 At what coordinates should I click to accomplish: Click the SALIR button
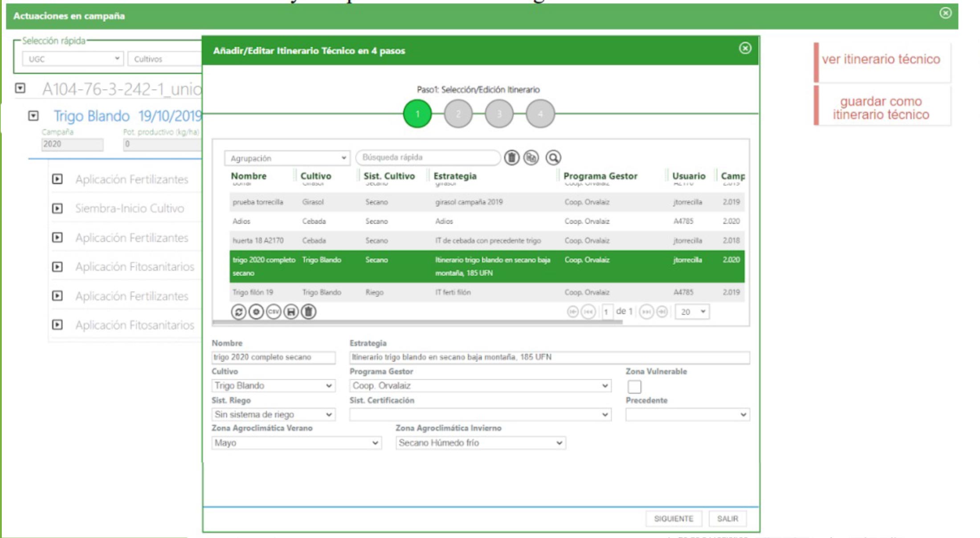[x=727, y=519]
